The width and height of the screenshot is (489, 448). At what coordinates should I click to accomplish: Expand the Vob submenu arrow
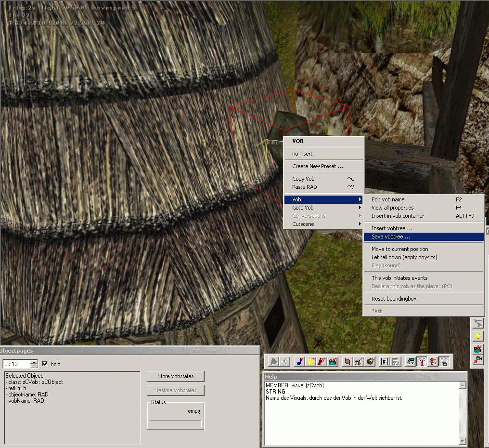(360, 199)
